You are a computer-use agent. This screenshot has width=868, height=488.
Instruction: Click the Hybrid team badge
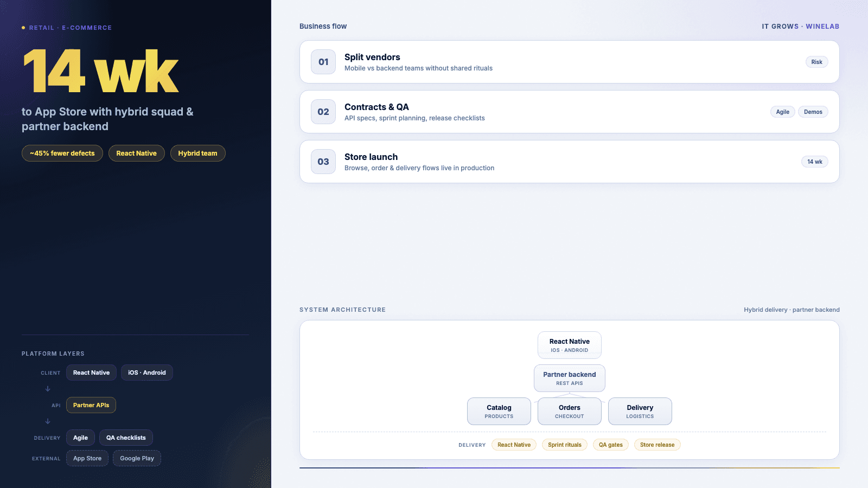tap(198, 153)
